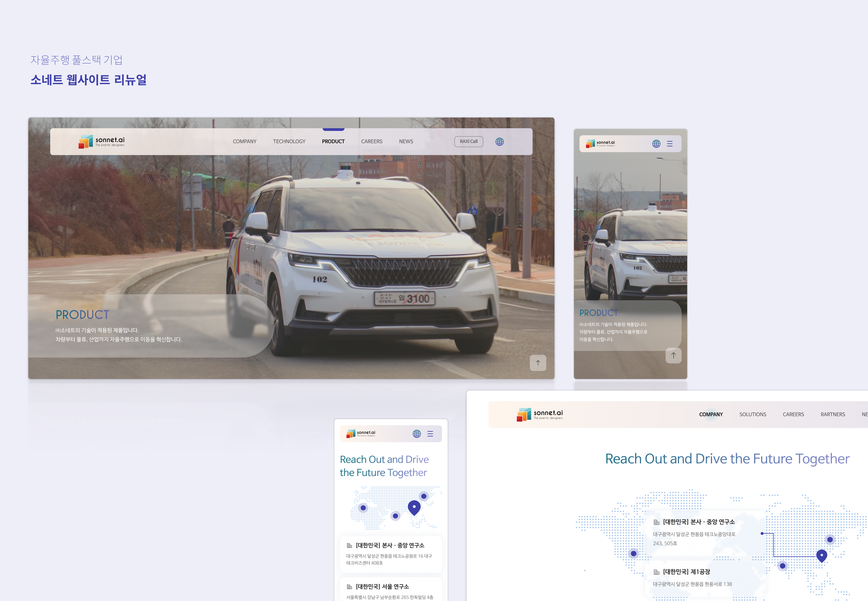Viewport: 868px width, 601px height.
Task: Click the large location pin on mobile map
Action: click(x=414, y=507)
